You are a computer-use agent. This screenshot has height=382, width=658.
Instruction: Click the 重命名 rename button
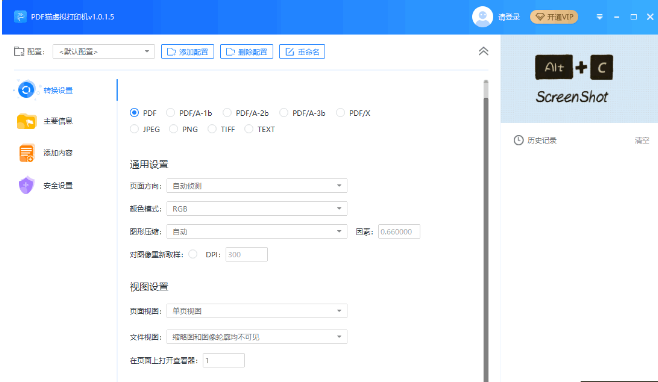[302, 52]
